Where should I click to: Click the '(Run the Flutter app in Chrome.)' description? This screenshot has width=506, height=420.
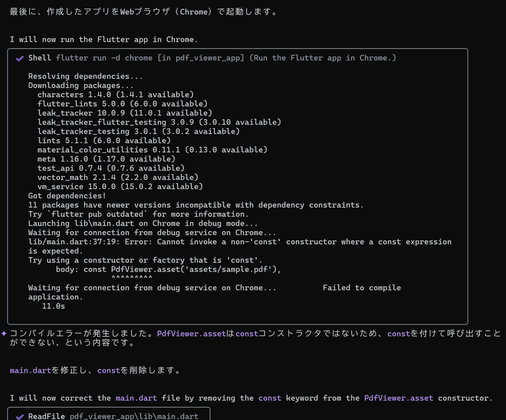[x=323, y=58]
